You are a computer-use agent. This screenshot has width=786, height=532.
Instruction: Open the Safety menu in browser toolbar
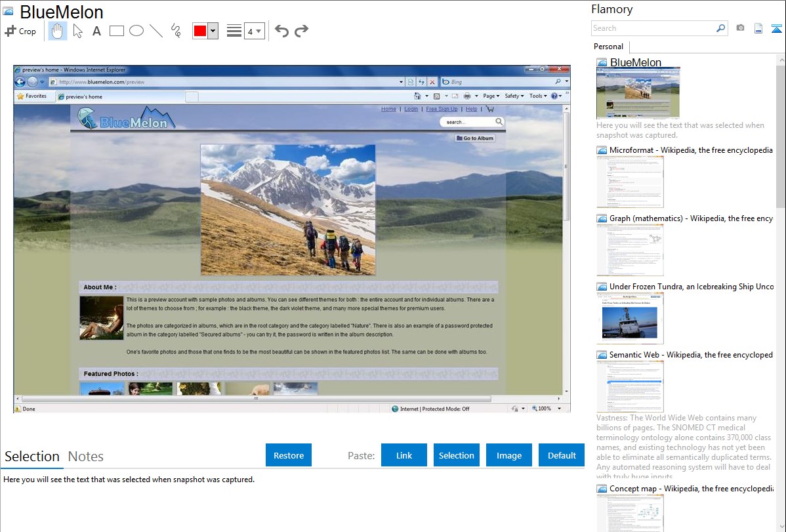tap(514, 96)
